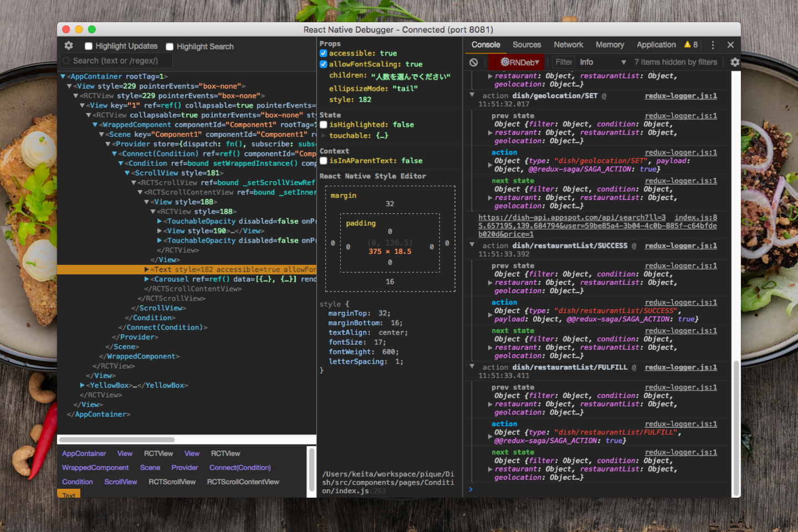Switch to the Network tab
Screen dimensions: 798x532
pos(569,44)
